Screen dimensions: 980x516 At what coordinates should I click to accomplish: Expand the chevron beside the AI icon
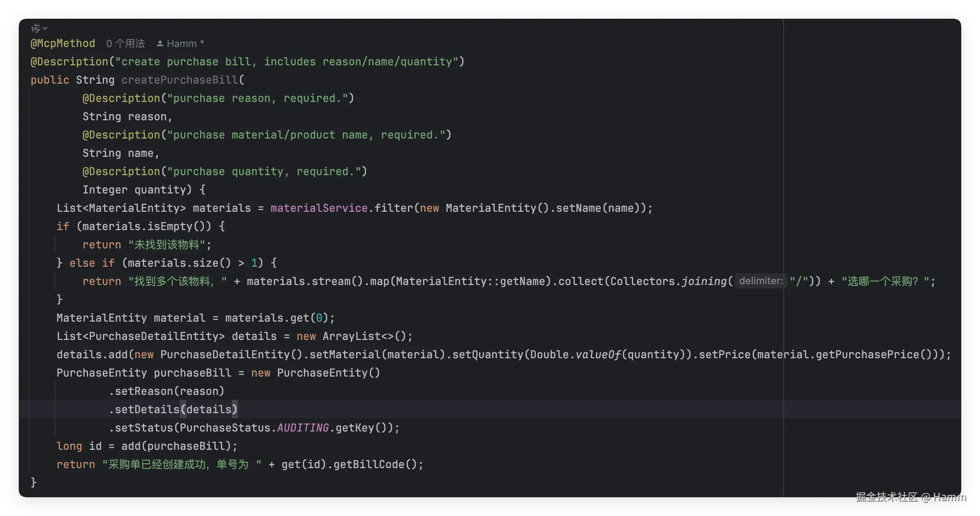pos(45,28)
